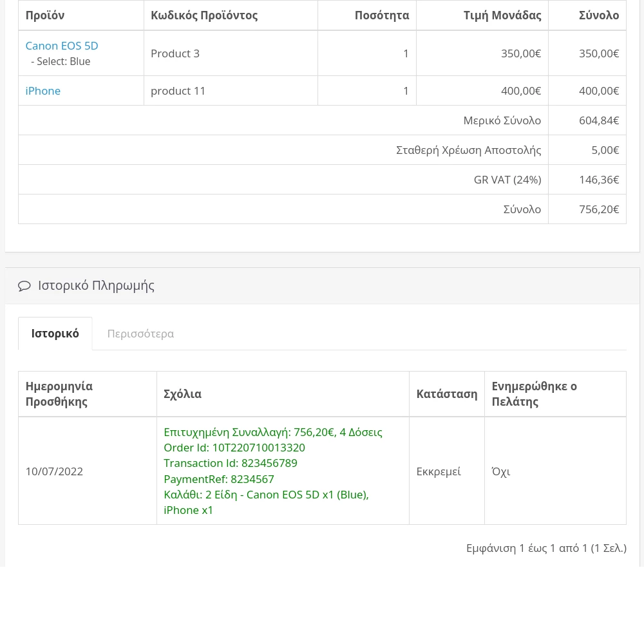Click the Ποσότητα column header

pyautogui.click(x=382, y=15)
